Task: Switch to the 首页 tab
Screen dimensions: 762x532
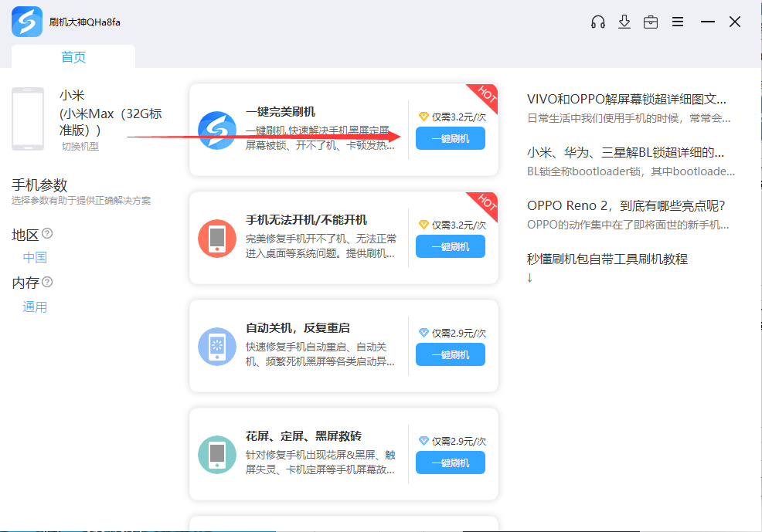Action: [73, 57]
